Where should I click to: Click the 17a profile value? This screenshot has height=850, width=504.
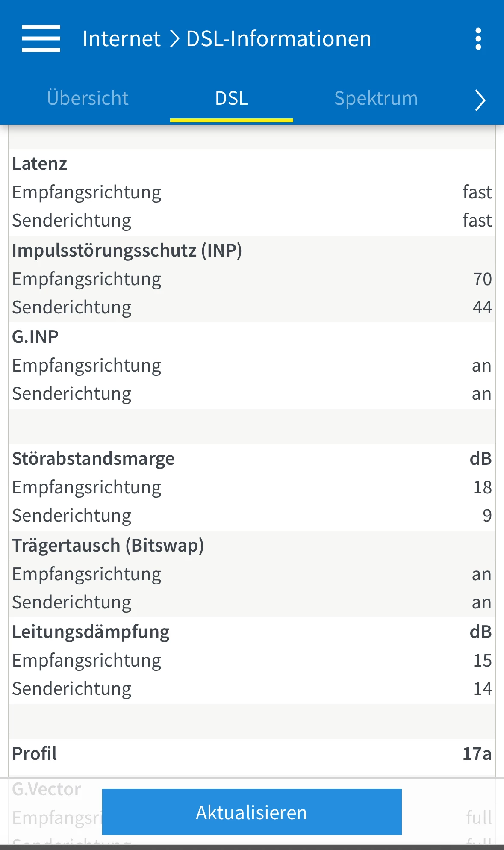477,754
